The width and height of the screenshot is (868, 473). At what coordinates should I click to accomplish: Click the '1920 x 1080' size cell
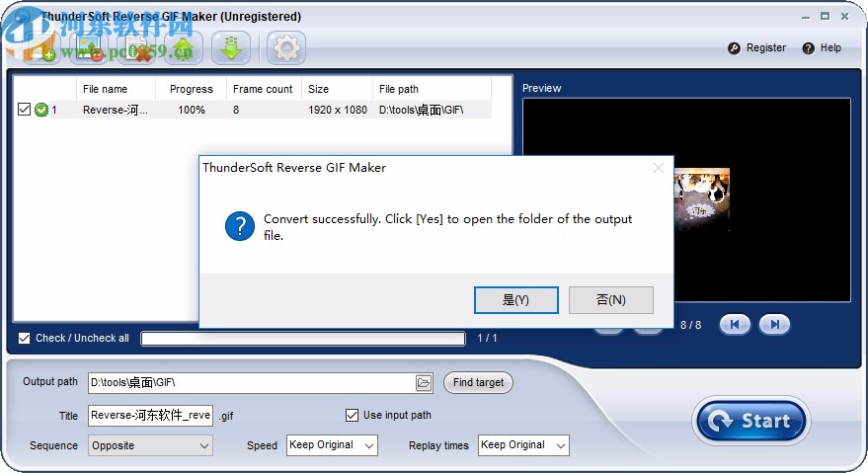click(338, 110)
